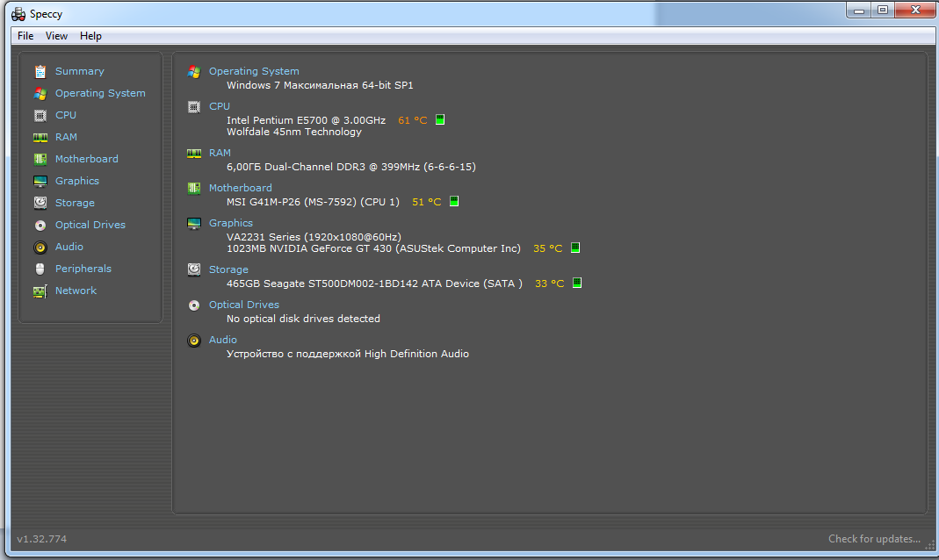The image size is (939, 560).
Task: Click the 33 °C storage temperature value
Action: coord(550,284)
